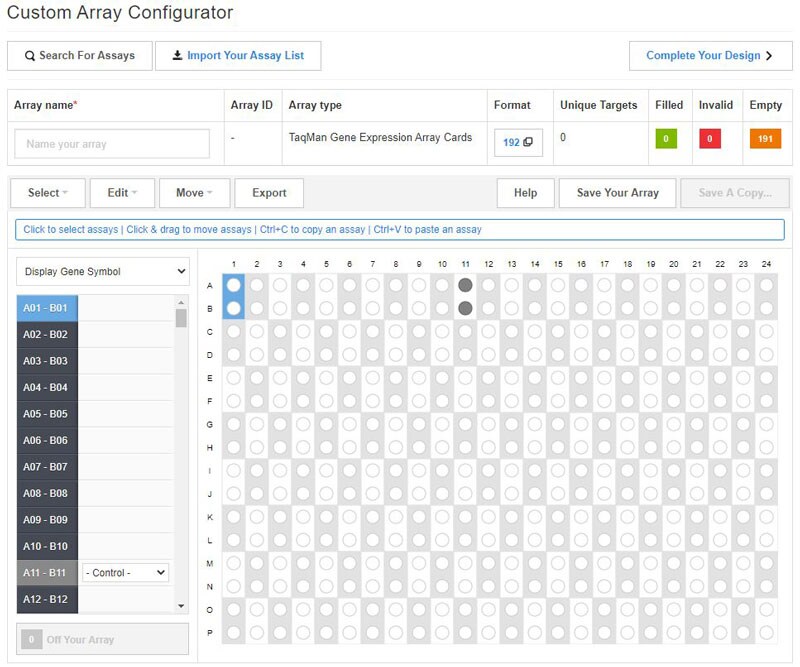The image size is (800, 667).
Task: Open the Edit menu
Action: point(123,193)
